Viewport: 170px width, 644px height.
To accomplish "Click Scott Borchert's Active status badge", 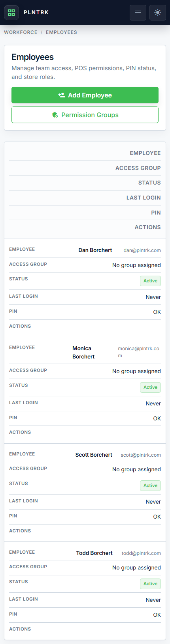I will (150, 485).
